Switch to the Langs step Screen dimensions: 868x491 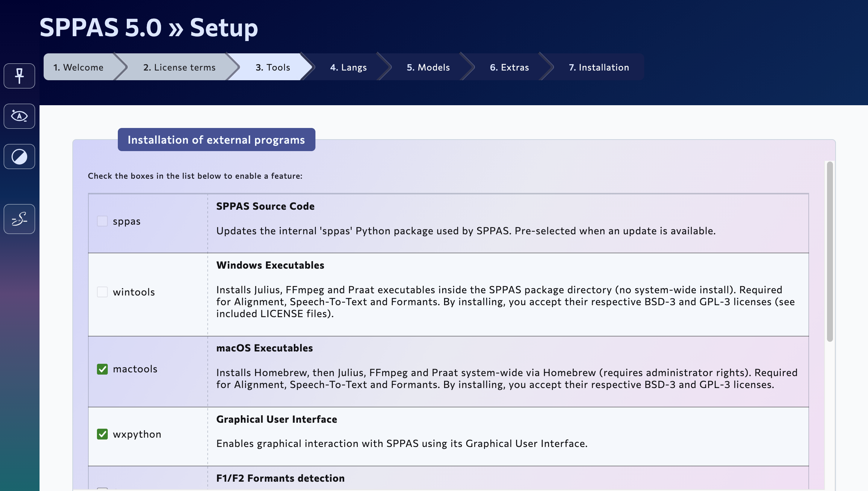[348, 67]
